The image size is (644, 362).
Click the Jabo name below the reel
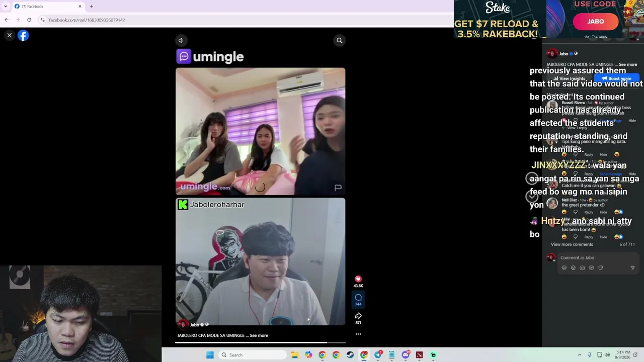point(195,325)
